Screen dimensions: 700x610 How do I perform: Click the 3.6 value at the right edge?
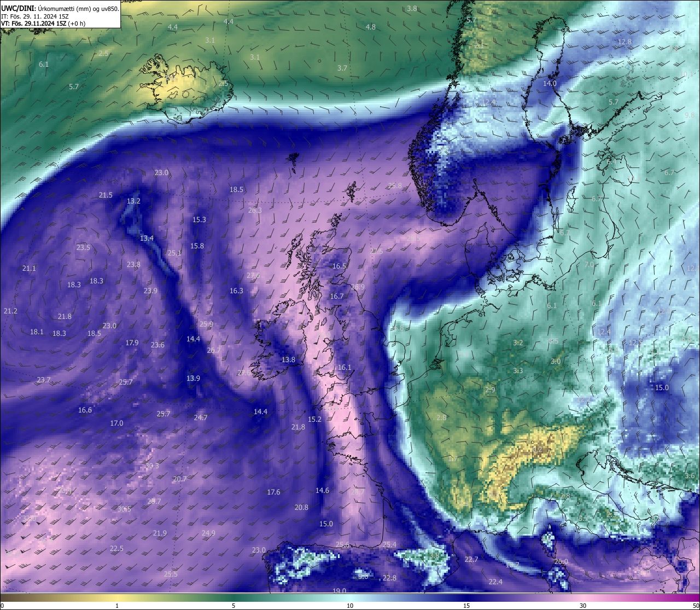(x=690, y=475)
